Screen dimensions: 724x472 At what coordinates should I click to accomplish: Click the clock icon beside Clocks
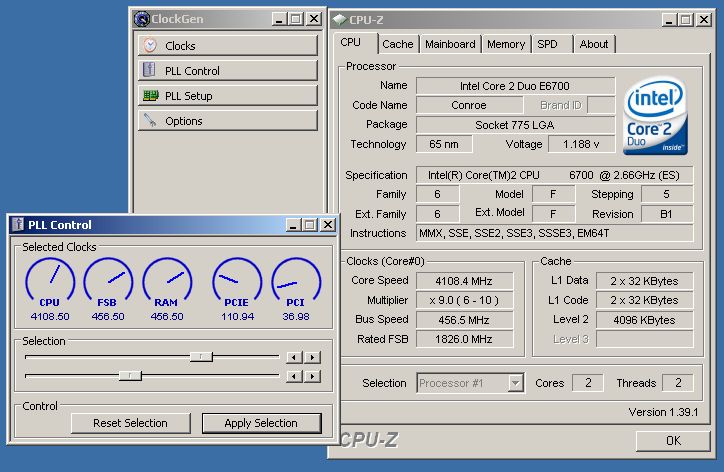pyautogui.click(x=150, y=45)
